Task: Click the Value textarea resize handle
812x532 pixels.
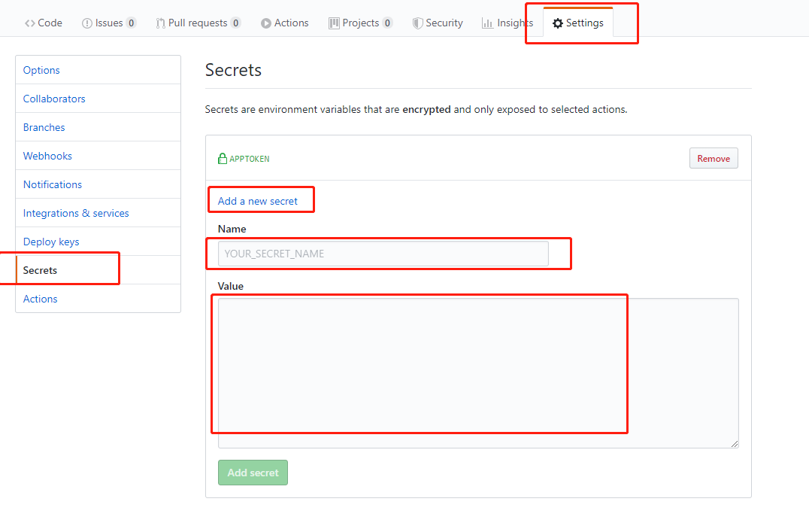Action: (x=735, y=443)
